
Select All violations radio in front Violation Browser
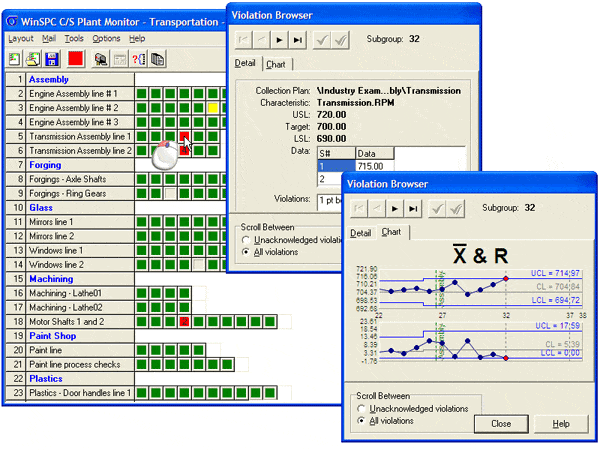(x=362, y=421)
